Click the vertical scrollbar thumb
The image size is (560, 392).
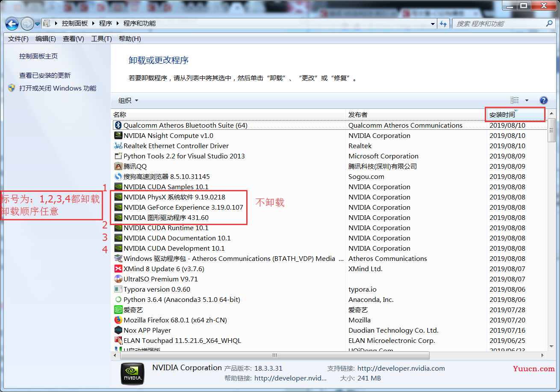(x=552, y=130)
